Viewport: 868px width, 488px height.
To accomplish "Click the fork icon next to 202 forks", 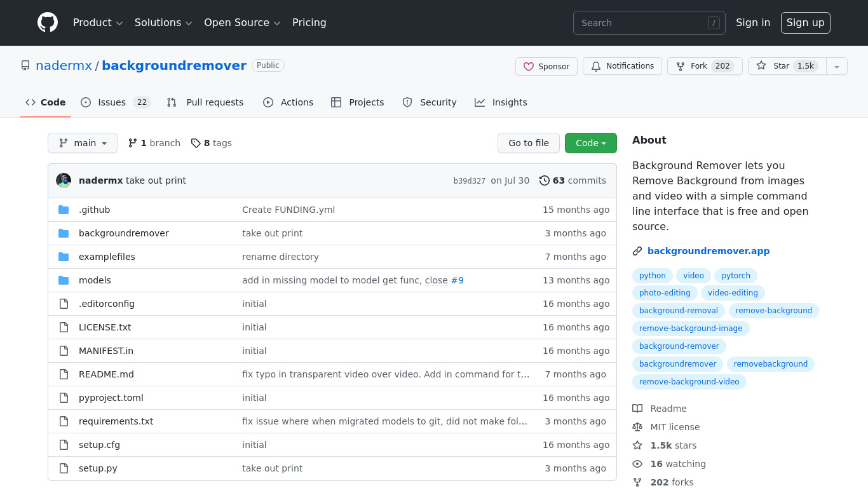I will 637,482.
